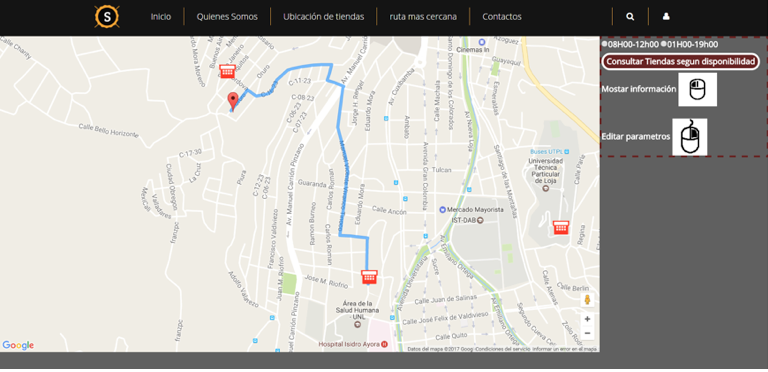
Task: Click Consultar Tiendas segun disponibilidad button
Action: click(x=681, y=62)
